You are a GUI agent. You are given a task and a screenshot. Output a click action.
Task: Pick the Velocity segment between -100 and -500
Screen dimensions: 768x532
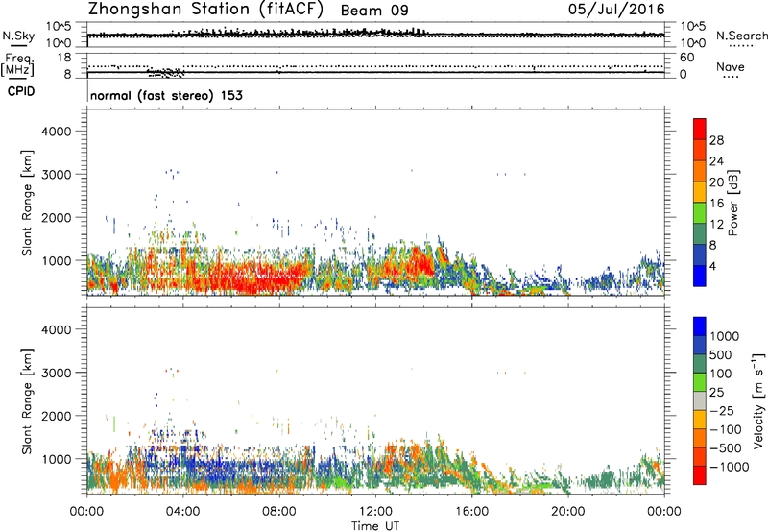click(x=700, y=438)
